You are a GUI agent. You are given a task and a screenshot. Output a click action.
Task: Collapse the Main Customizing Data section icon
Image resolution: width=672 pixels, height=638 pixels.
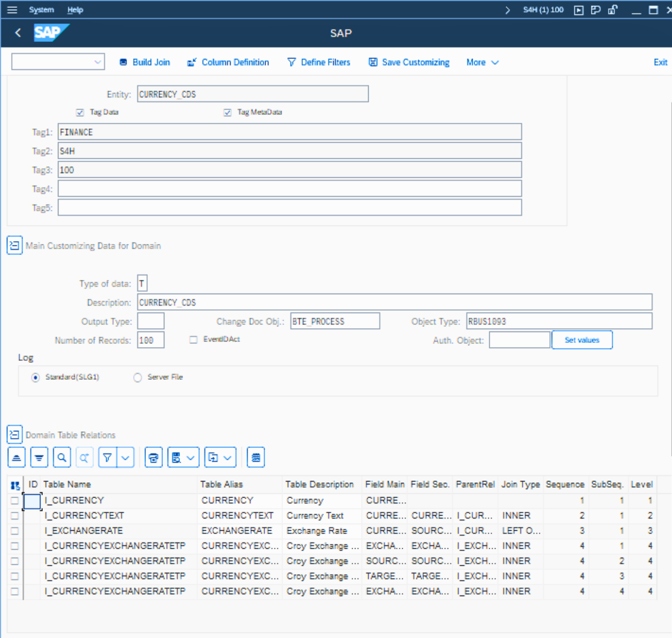14,246
